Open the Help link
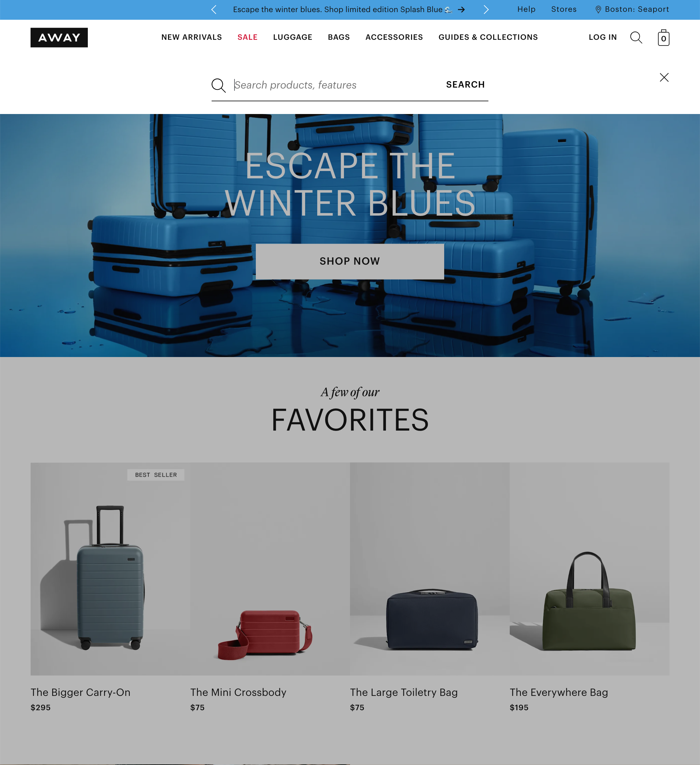The height and width of the screenshot is (765, 700). (x=526, y=10)
